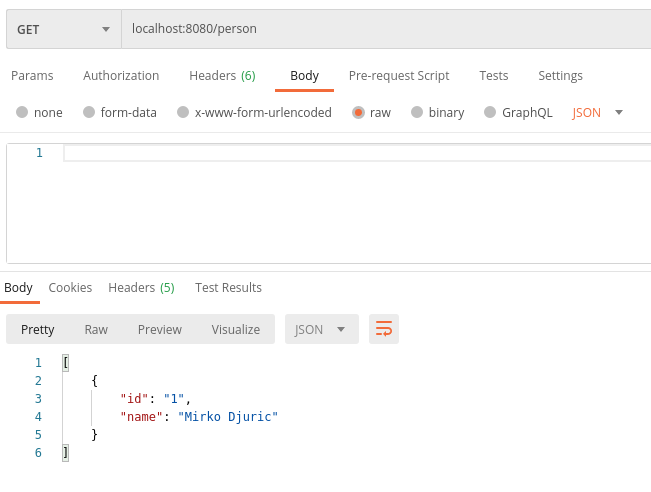Toggle the response word wrap icon
Image resolution: width=651 pixels, height=492 pixels.
click(384, 329)
